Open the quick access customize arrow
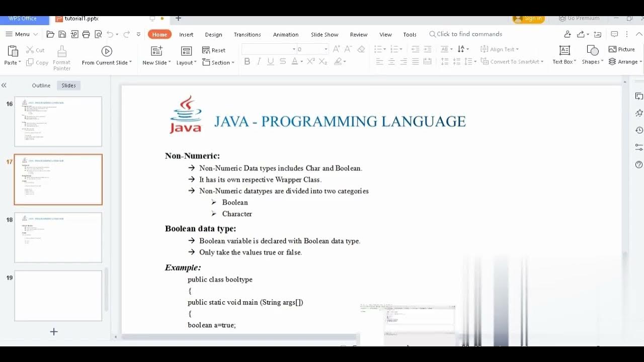 pos(138,34)
